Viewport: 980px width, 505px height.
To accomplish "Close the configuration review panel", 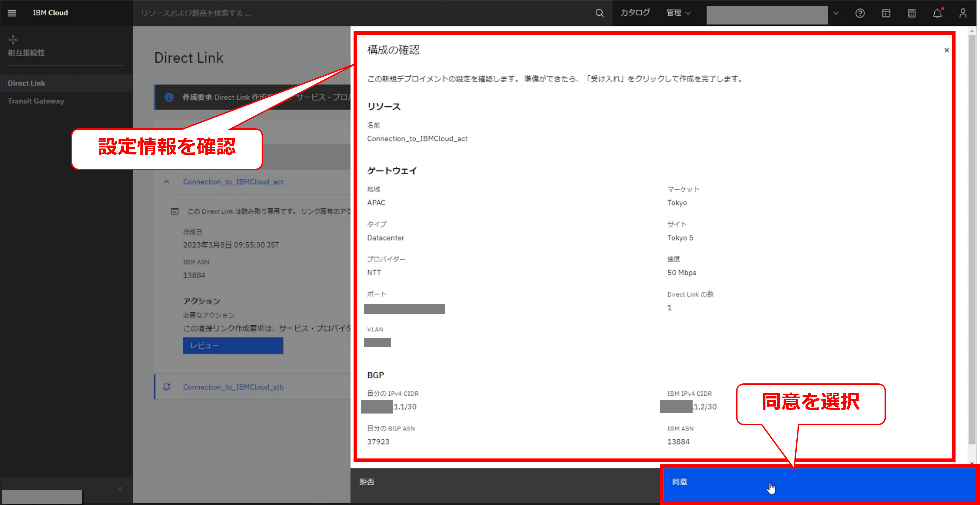I will click(x=946, y=50).
